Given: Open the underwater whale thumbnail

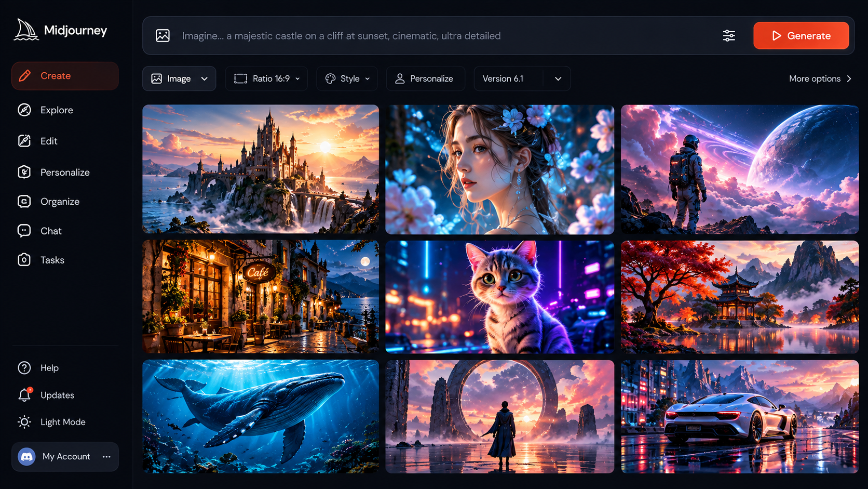Looking at the screenshot, I should coord(261,416).
